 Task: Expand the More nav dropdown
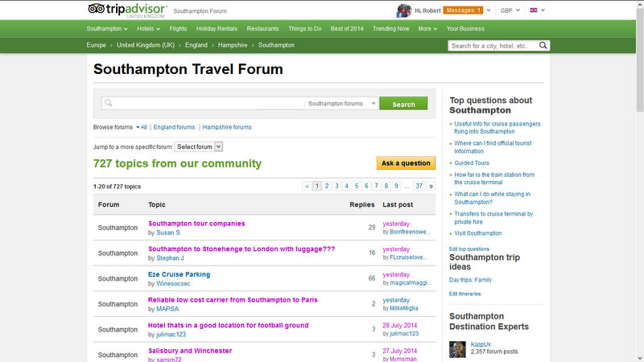(427, 29)
